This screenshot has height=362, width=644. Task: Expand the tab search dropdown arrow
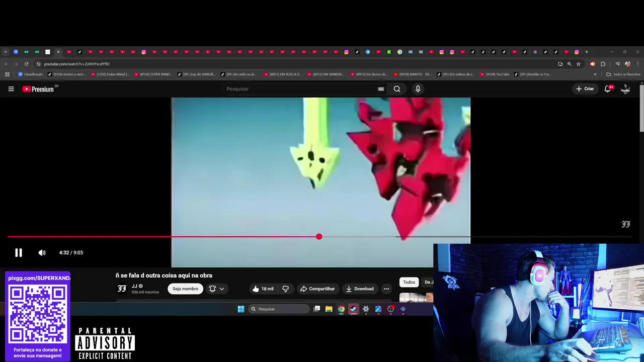click(5, 52)
